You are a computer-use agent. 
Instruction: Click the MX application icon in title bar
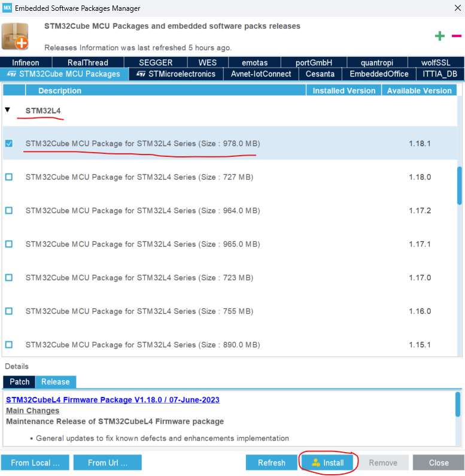pyautogui.click(x=7, y=8)
